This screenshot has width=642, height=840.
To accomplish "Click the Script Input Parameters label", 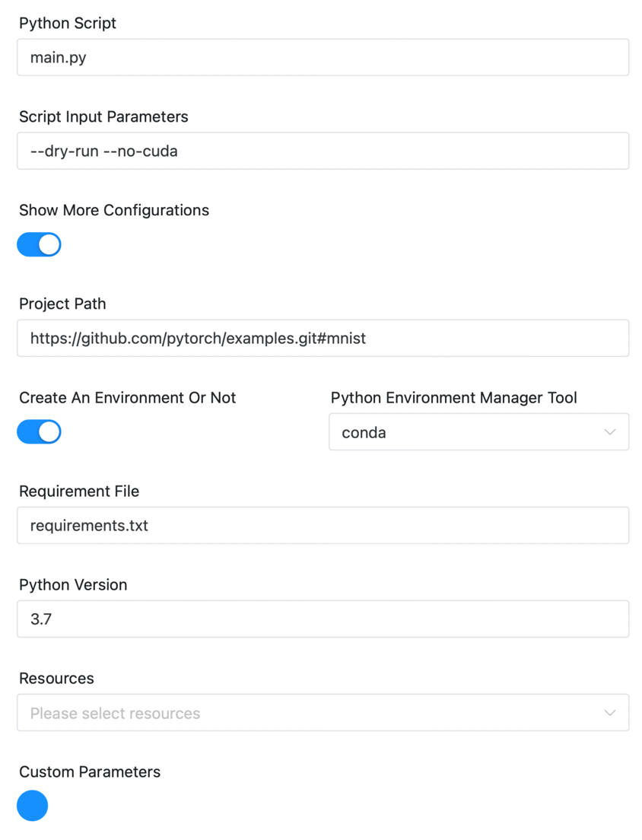I will [103, 117].
